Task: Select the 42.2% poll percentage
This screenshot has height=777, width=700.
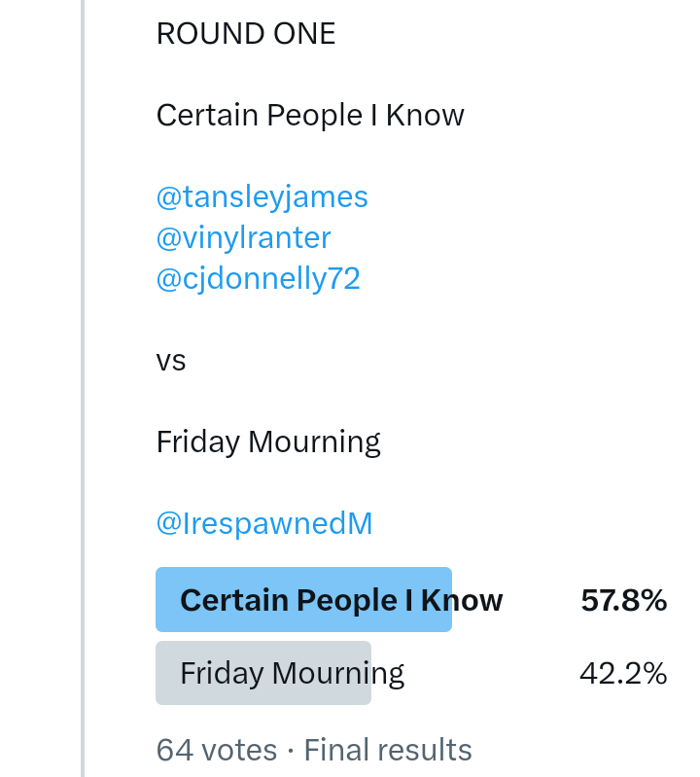Action: pyautogui.click(x=623, y=673)
